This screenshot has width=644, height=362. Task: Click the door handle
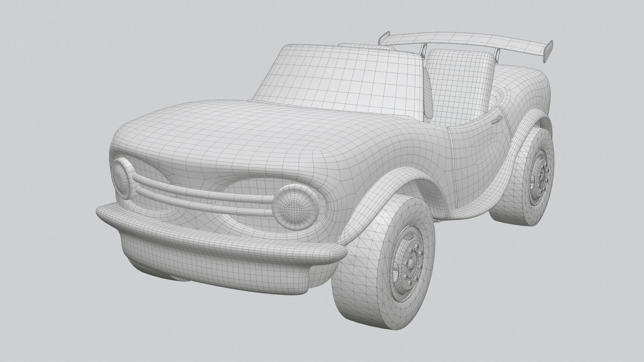click(x=497, y=120)
